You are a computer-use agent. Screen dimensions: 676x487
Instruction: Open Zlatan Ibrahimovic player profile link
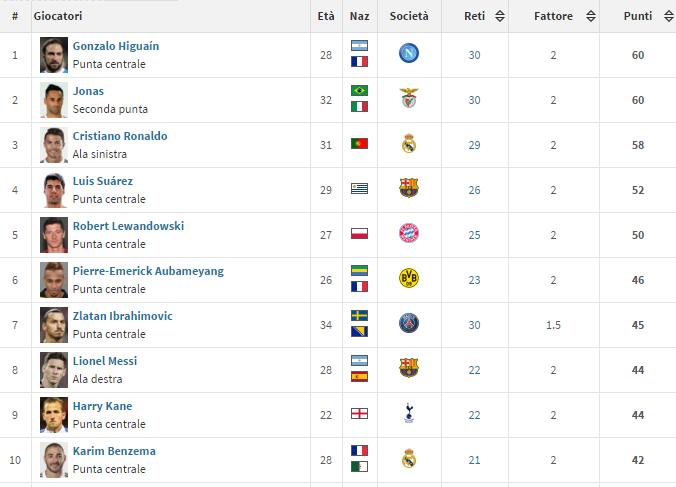click(x=122, y=316)
